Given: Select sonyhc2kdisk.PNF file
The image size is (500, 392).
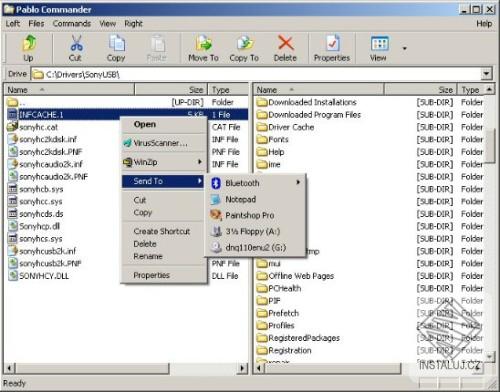Looking at the screenshot, I should coord(51,152).
